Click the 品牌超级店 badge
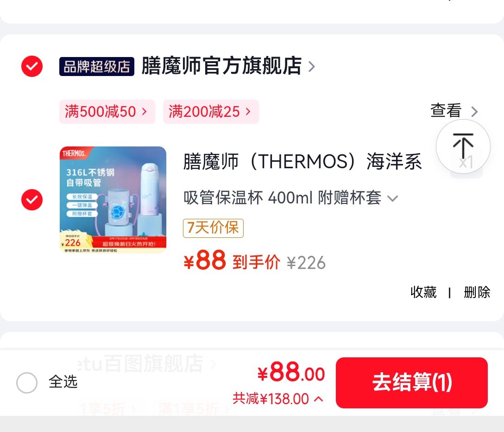Screen dimensions: 504x432 coord(97,67)
